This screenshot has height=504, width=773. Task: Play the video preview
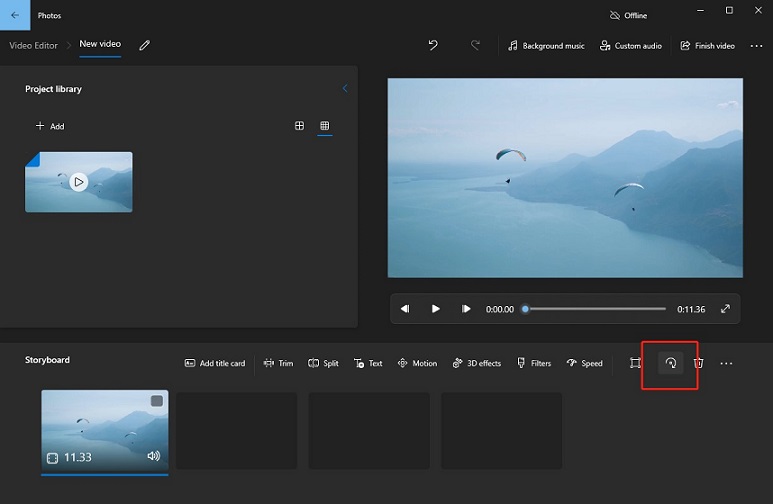[x=435, y=309]
